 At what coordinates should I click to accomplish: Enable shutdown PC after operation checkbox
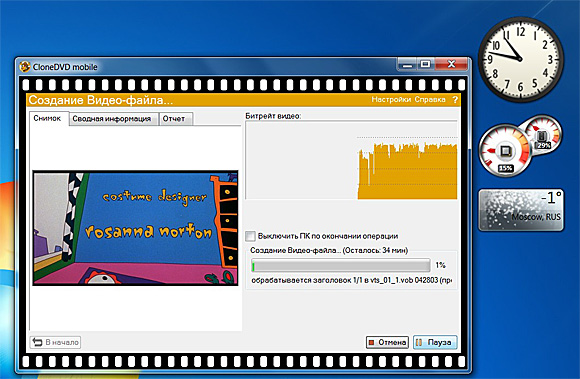(x=250, y=236)
